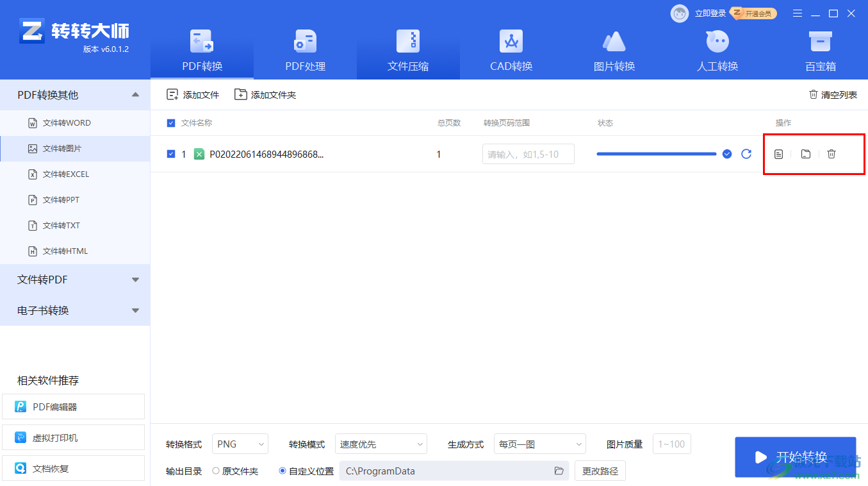Click the C:\ProgramData output path field
Image resolution: width=868 pixels, height=486 pixels.
(x=454, y=471)
